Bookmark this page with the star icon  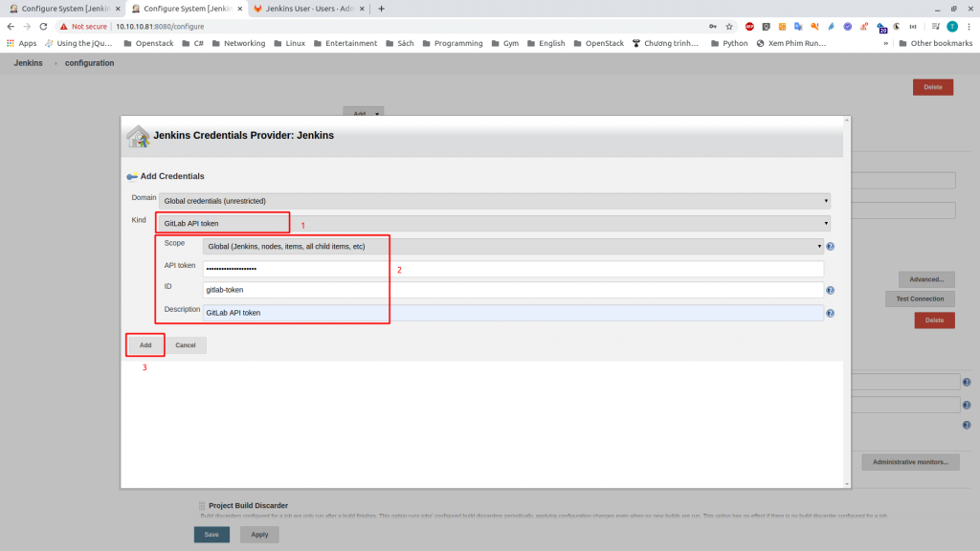point(728,26)
